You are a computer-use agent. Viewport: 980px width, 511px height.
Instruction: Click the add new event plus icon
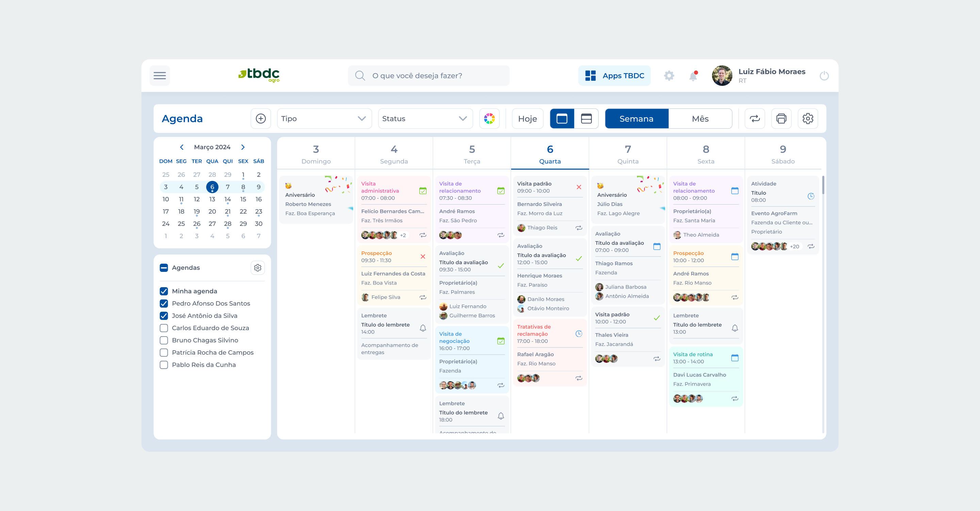pyautogui.click(x=261, y=119)
